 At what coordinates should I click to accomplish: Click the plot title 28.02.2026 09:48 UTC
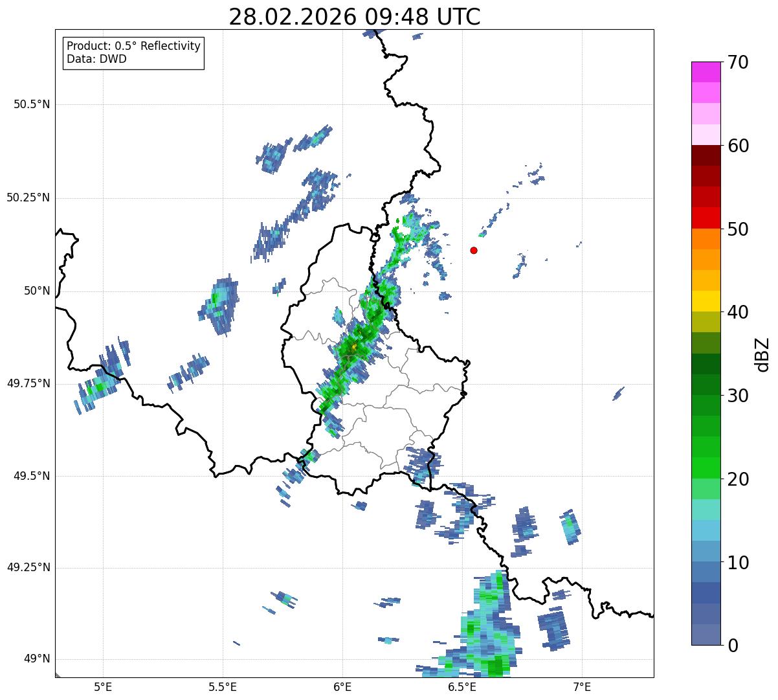pyautogui.click(x=355, y=17)
